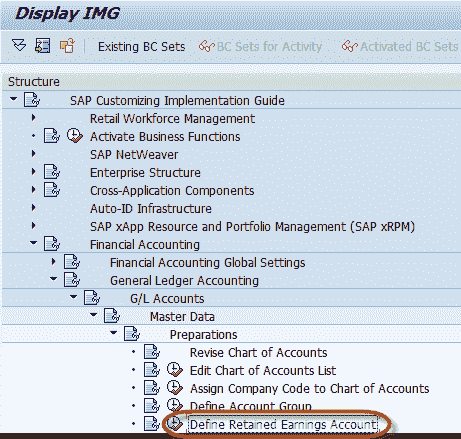The width and height of the screenshot is (461, 439).
Task: Open documentation icon for Financial Accounting Global Settings
Action: 72,262
